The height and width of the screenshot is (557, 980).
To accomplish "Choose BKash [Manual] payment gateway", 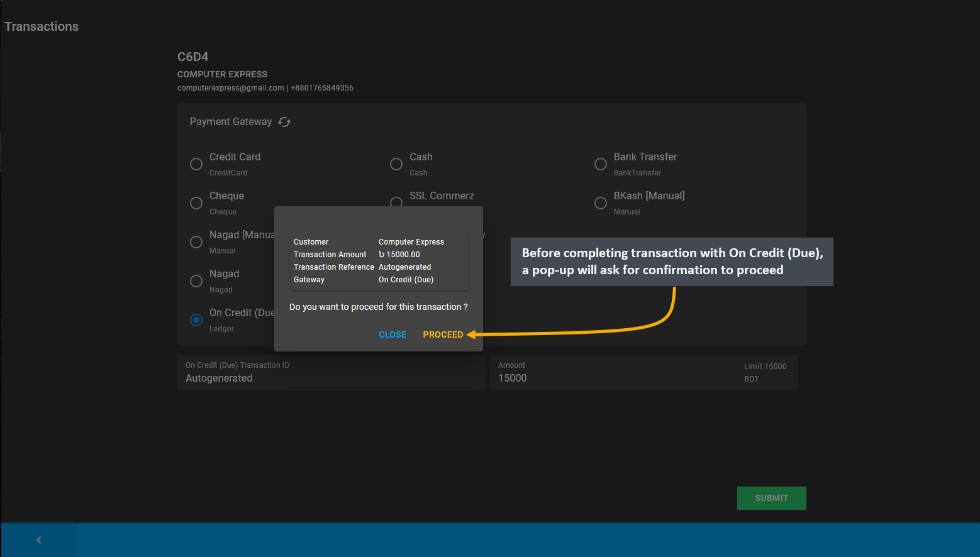I will 601,203.
